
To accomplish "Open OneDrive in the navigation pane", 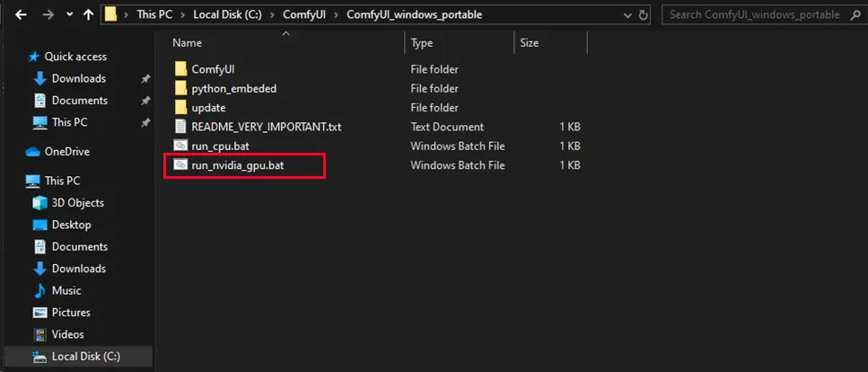I will click(66, 152).
